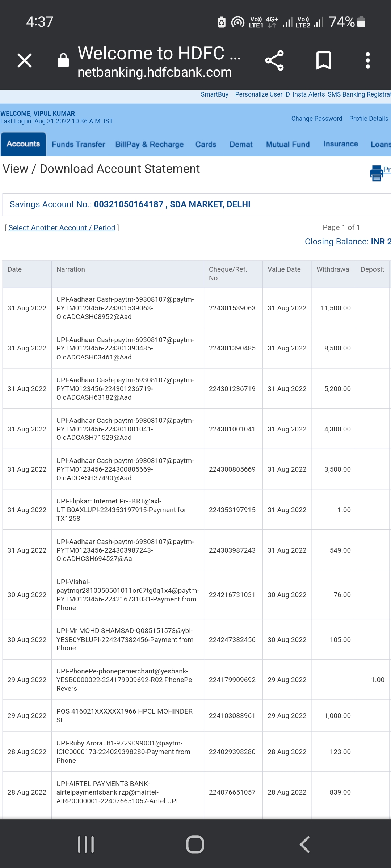The image size is (391, 868).
Task: Click the printer icon for statement
Action: 377,173
